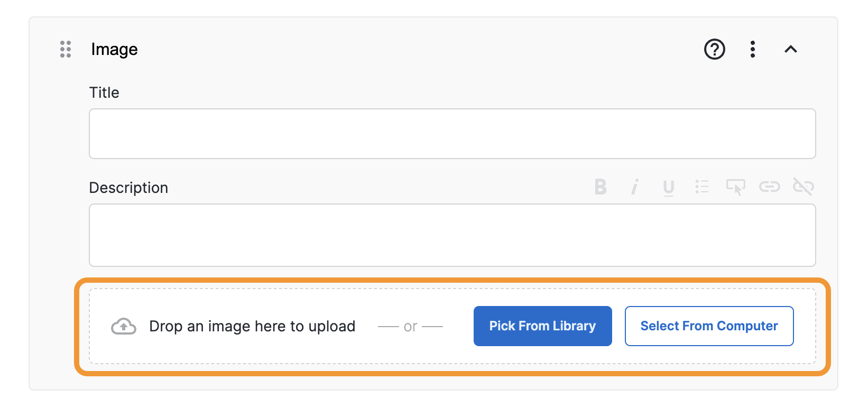Choose Select From Computer button

[709, 326]
